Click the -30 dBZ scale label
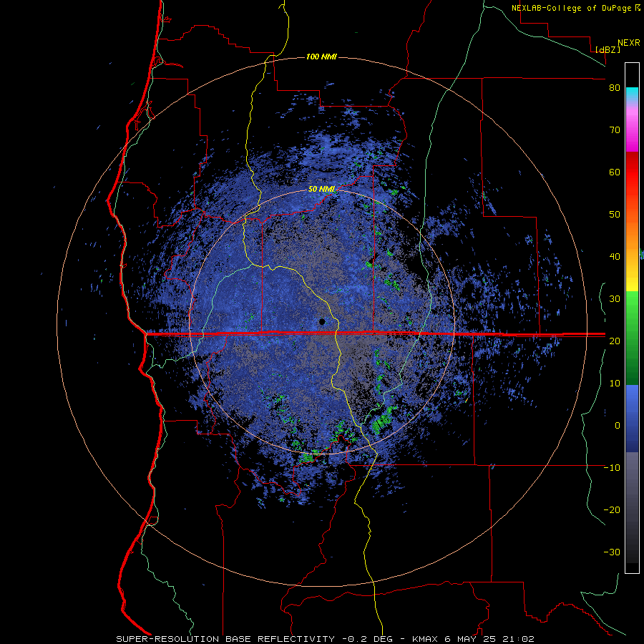644x644 pixels. pos(612,552)
